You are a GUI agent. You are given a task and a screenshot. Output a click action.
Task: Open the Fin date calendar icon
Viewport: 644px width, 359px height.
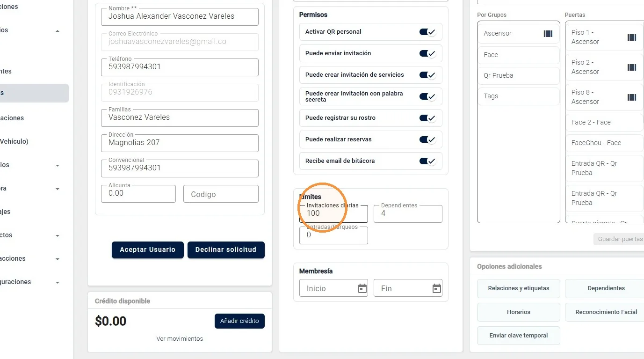pos(437,288)
